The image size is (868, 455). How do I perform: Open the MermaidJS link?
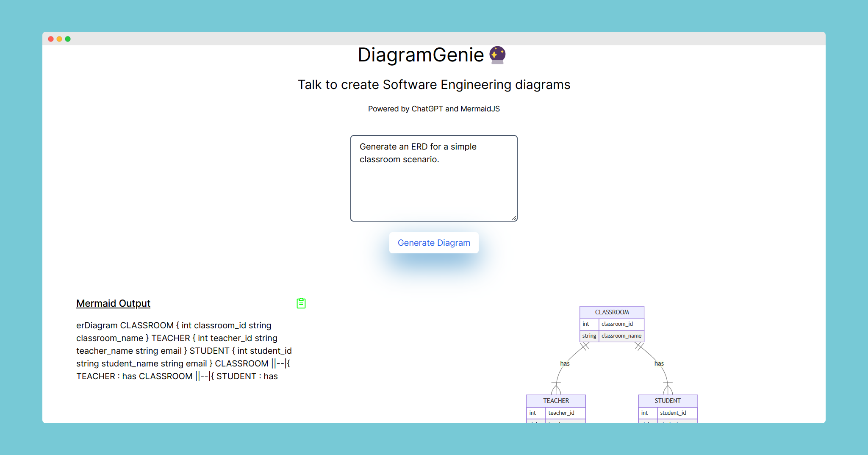click(480, 108)
